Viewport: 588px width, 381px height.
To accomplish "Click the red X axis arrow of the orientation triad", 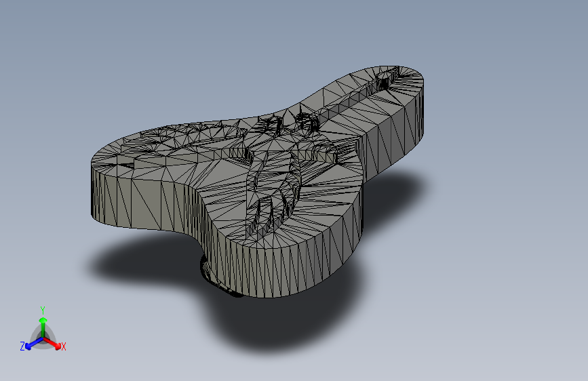I will coord(52,343).
